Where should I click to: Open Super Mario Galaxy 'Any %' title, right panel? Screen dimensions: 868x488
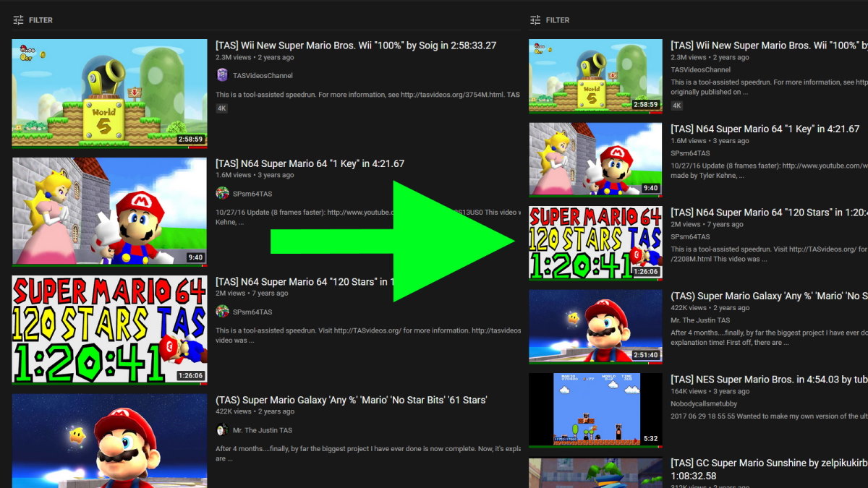click(769, 296)
